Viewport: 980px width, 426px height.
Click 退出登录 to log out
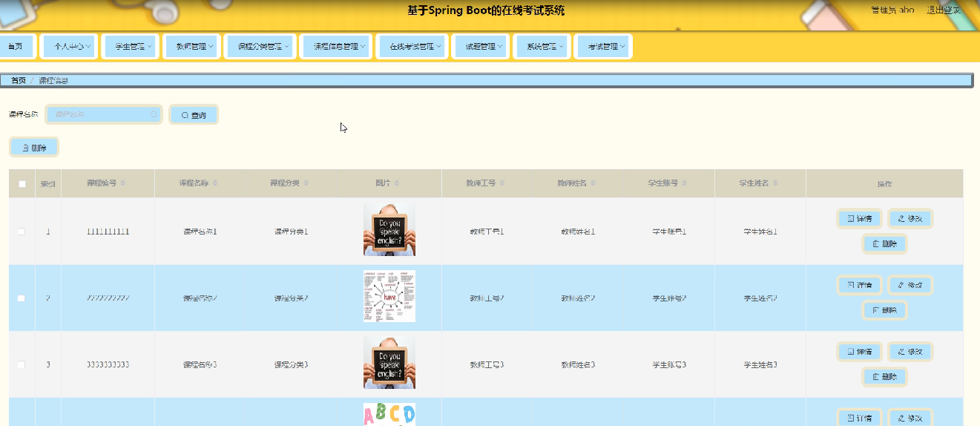(x=944, y=10)
